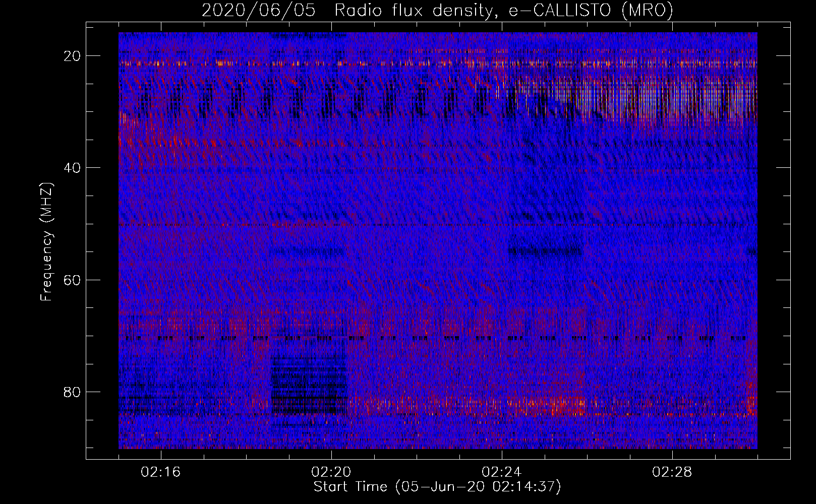Click the 02:24 time tick label
The image size is (816, 504).
click(x=502, y=472)
